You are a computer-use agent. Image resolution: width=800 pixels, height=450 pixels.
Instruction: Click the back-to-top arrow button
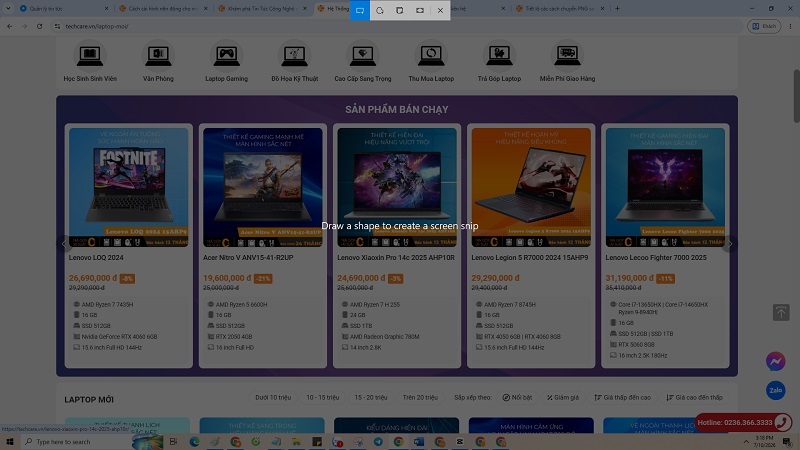781,312
